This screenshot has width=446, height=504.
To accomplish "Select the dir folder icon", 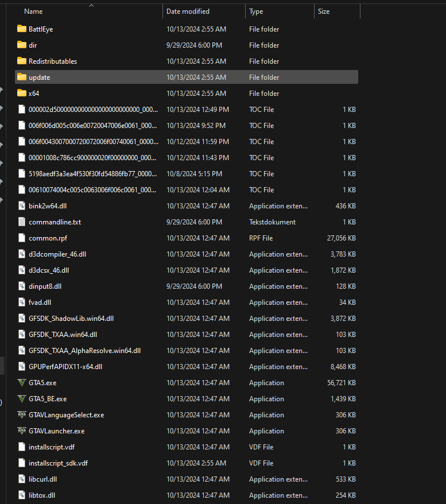I will click(x=22, y=45).
